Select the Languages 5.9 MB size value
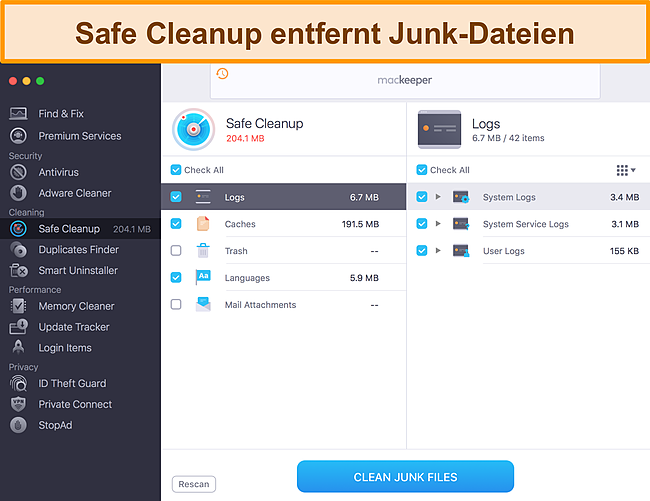Image resolution: width=650 pixels, height=501 pixels. 364,278
